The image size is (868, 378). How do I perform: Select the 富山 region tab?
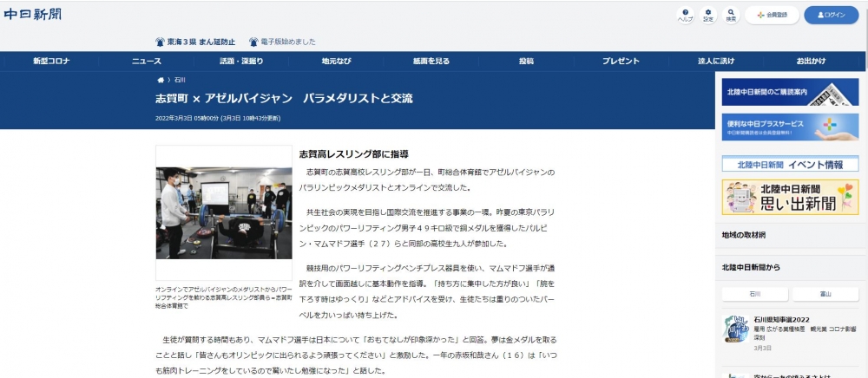(x=825, y=294)
